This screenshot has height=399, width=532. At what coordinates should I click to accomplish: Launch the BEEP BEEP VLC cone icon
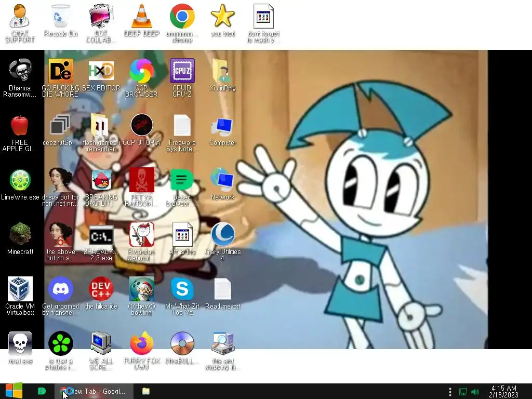(x=142, y=20)
